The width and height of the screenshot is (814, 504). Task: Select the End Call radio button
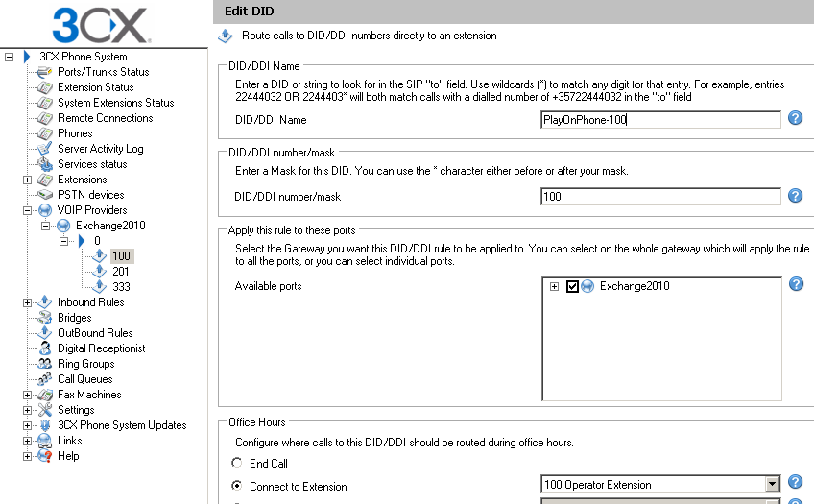[237, 462]
